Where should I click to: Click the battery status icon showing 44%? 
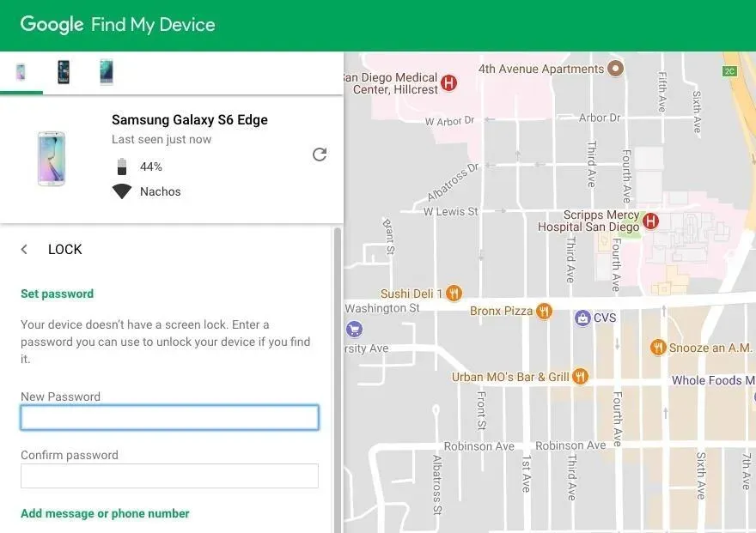[123, 166]
